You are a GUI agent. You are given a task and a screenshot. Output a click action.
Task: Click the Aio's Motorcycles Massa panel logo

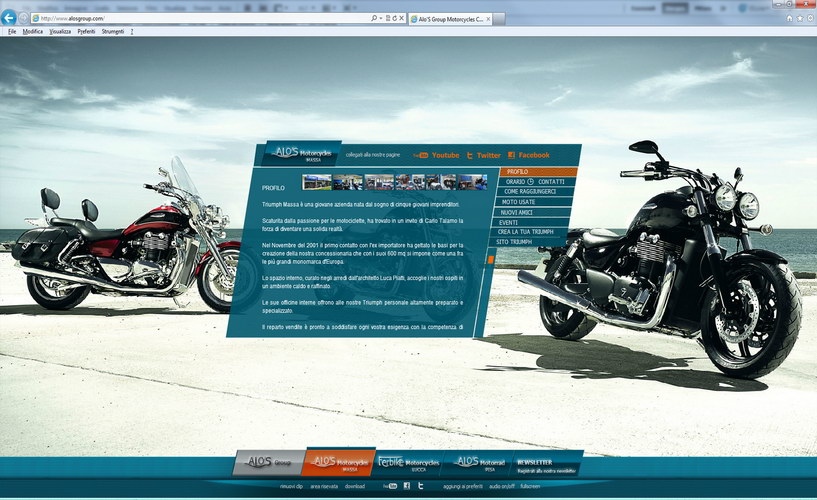pyautogui.click(x=302, y=153)
